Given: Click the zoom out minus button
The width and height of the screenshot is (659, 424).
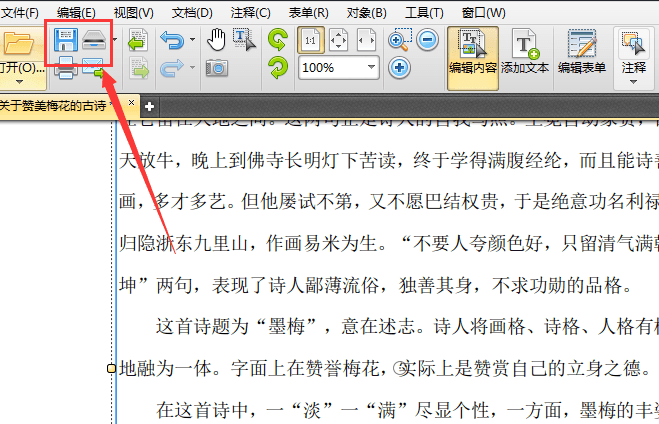Looking at the screenshot, I should click(427, 40).
